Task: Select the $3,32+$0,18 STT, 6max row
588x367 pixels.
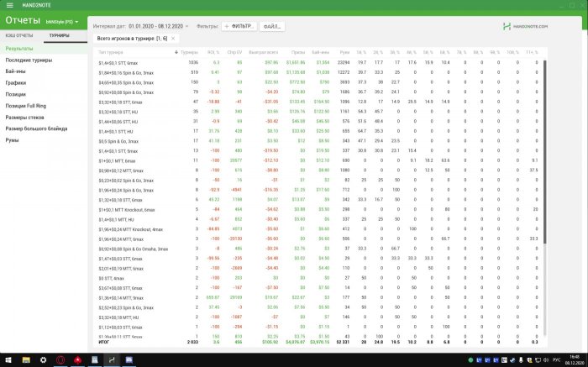Action: click(318, 102)
